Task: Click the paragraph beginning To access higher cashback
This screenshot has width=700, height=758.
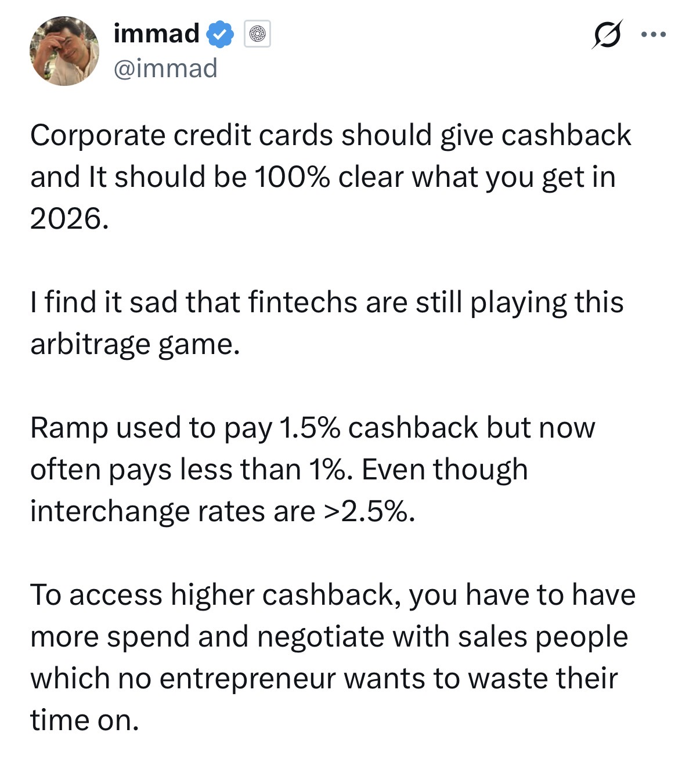Action: pyautogui.click(x=333, y=657)
